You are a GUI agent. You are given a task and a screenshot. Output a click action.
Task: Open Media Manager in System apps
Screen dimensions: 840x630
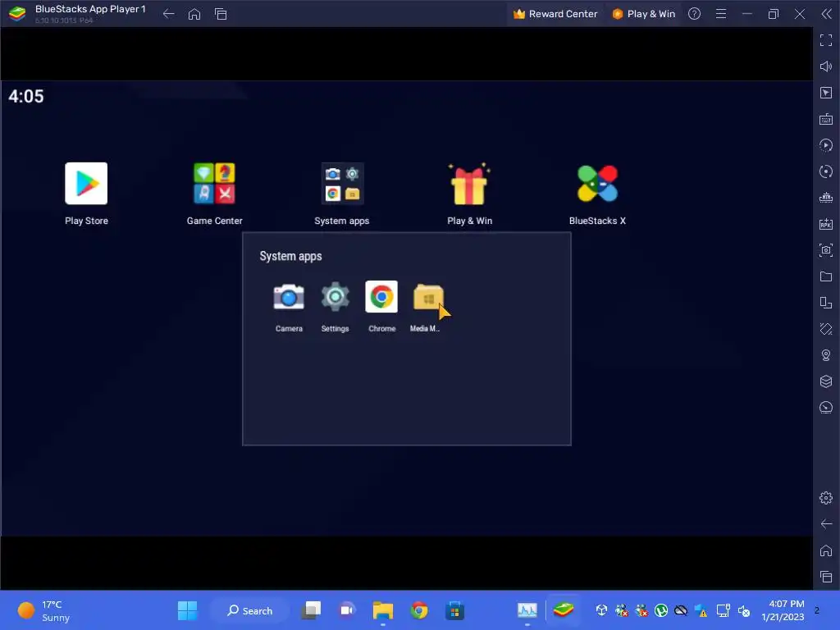pos(428,297)
